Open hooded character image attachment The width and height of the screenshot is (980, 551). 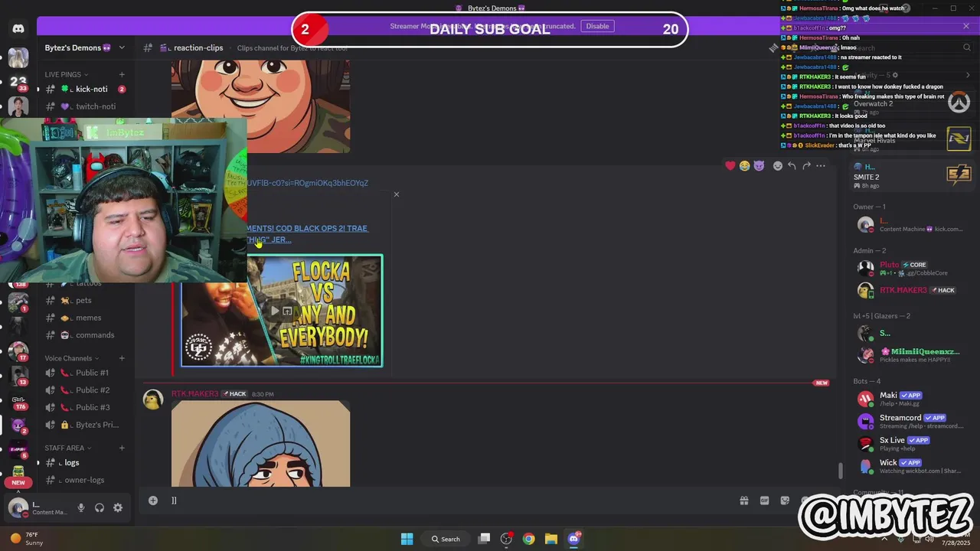pos(260,444)
